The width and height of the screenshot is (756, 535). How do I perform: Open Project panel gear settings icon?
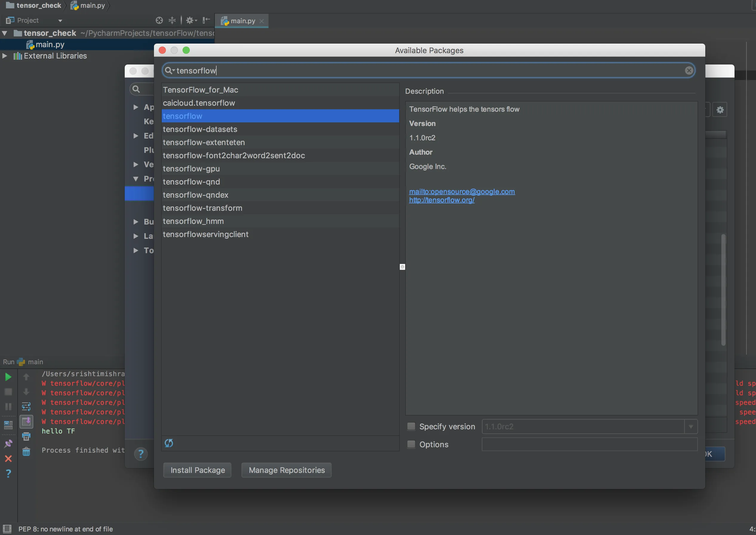pos(190,20)
